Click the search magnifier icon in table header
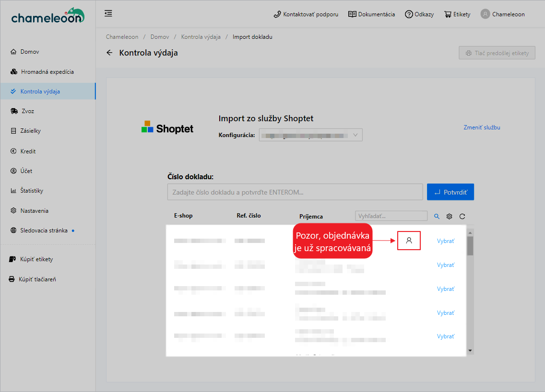Image resolution: width=545 pixels, height=392 pixels. 437,216
